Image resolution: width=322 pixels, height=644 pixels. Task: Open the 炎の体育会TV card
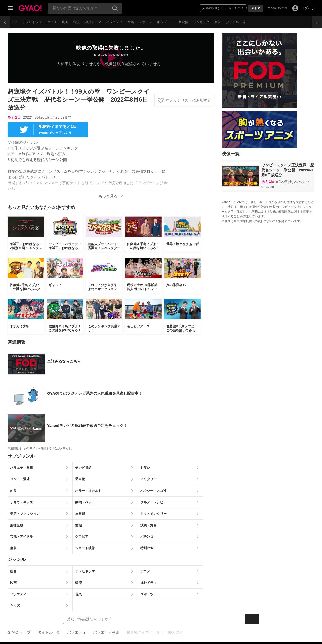click(182, 274)
